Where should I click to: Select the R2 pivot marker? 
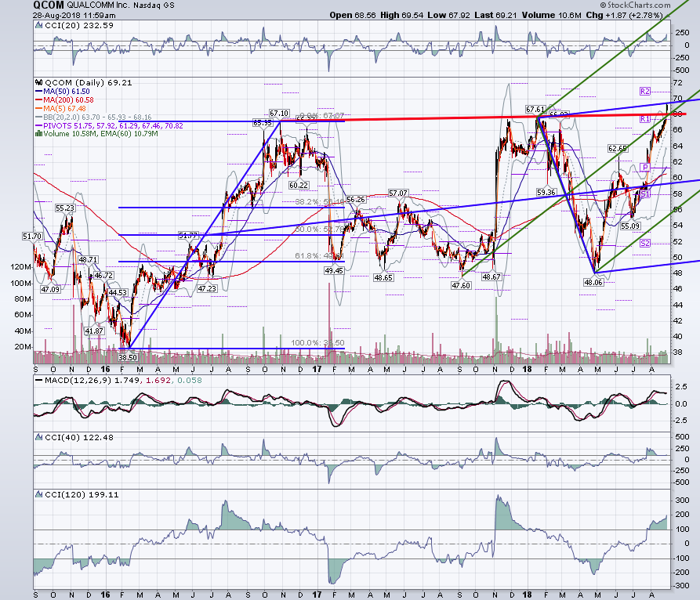pyautogui.click(x=645, y=91)
